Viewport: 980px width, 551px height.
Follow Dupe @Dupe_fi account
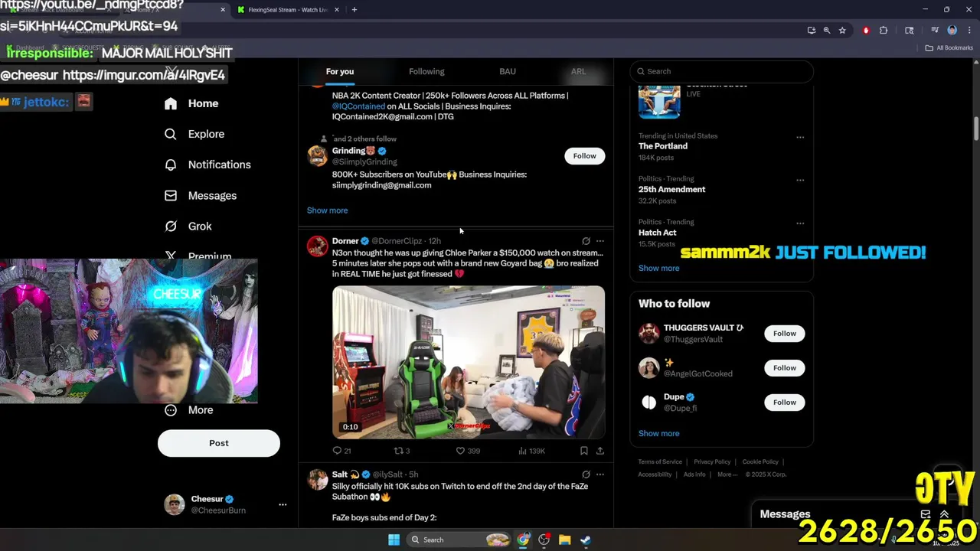(x=785, y=403)
